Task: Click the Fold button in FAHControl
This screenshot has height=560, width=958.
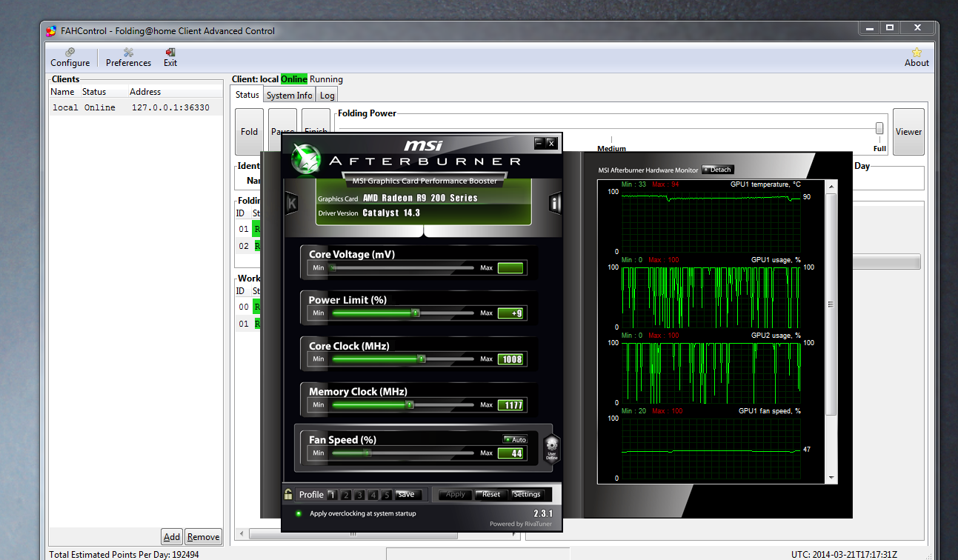Action: point(250,132)
